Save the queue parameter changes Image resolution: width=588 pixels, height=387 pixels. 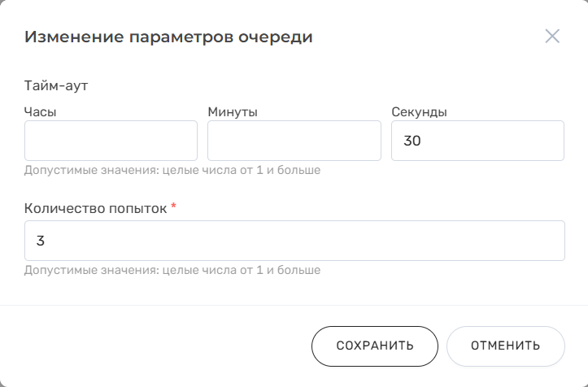(x=375, y=346)
